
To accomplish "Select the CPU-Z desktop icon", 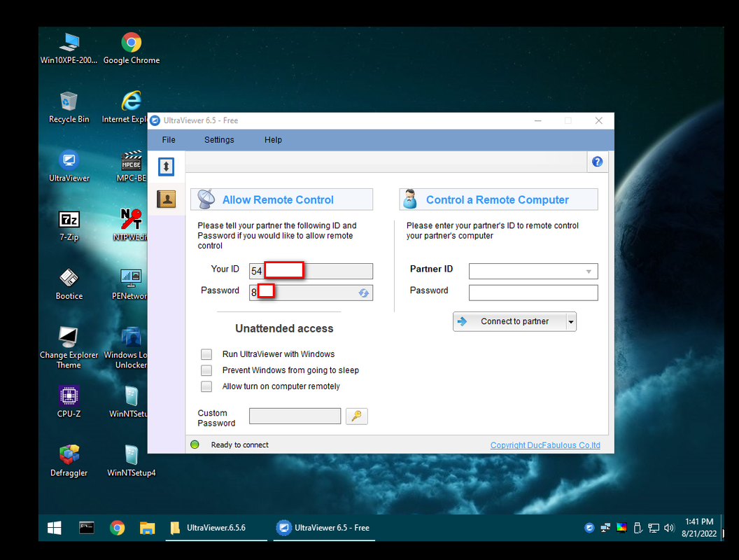I will pos(69,402).
